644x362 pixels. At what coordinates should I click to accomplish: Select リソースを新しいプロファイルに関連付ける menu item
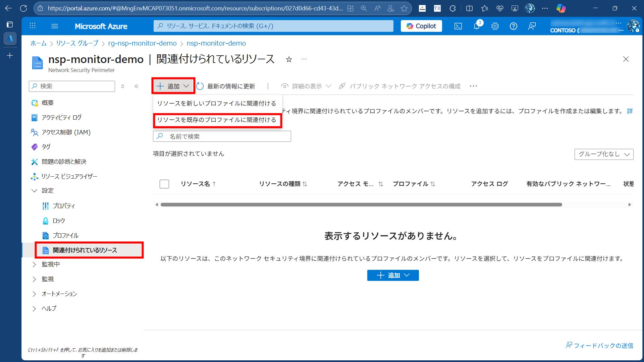pyautogui.click(x=217, y=103)
